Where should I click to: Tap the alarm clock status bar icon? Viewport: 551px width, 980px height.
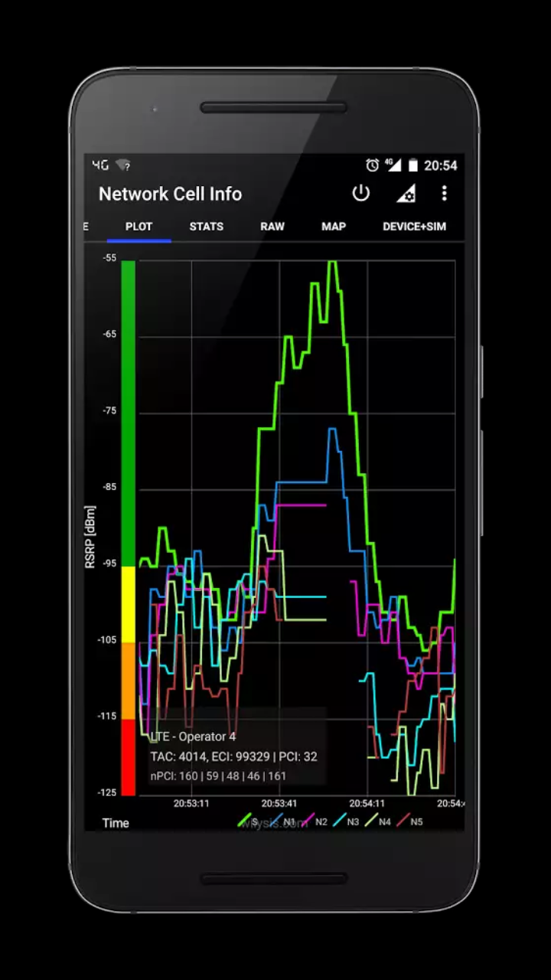(x=372, y=165)
